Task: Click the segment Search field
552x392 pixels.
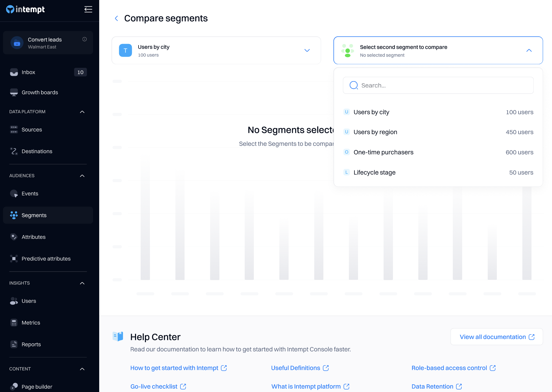Action: pos(443,86)
